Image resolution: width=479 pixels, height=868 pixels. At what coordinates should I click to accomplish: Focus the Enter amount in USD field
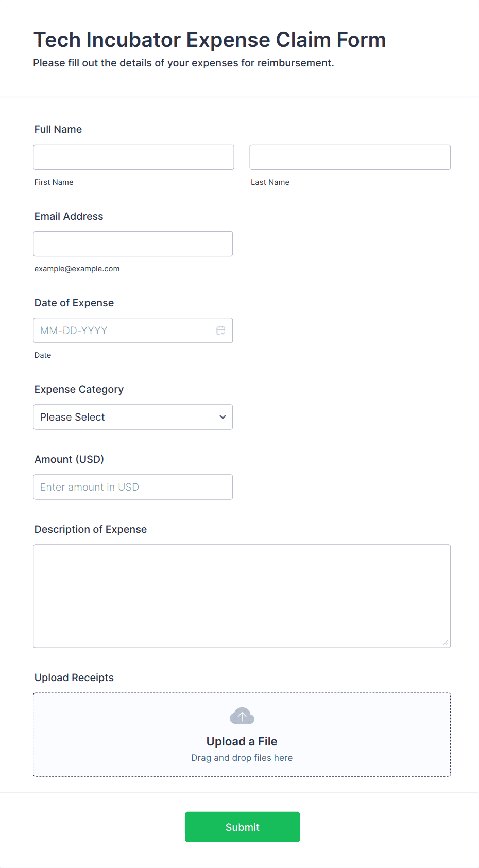point(133,487)
